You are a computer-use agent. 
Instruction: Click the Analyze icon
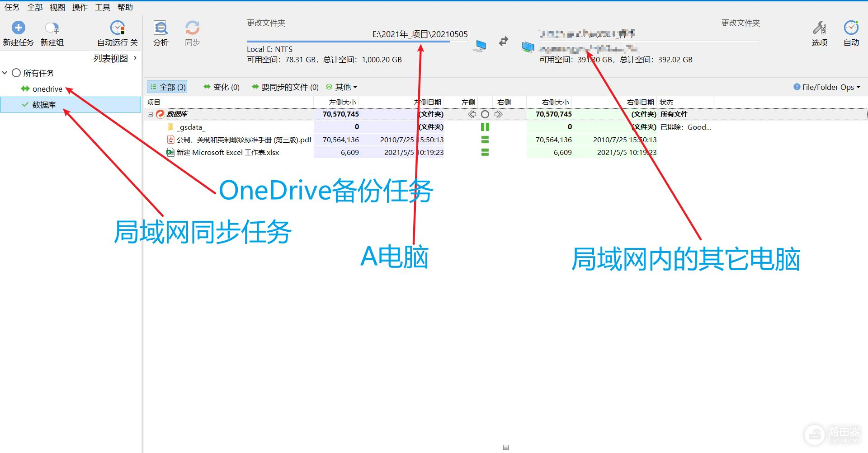[160, 28]
